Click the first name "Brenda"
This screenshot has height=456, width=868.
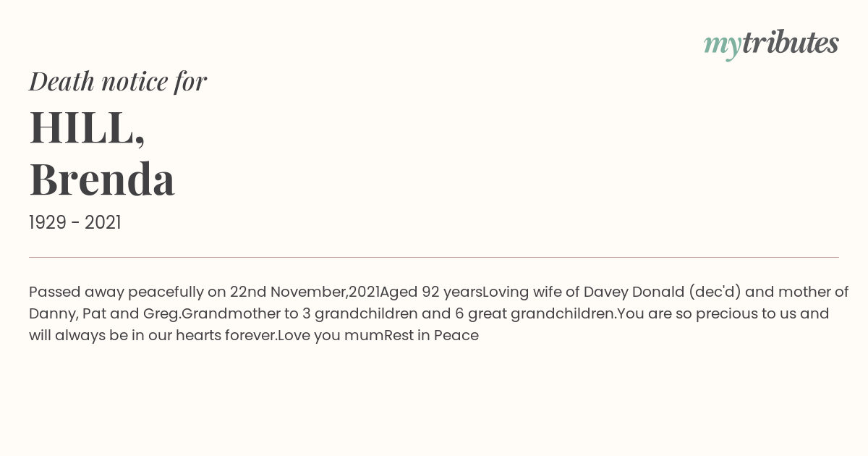click(x=102, y=179)
